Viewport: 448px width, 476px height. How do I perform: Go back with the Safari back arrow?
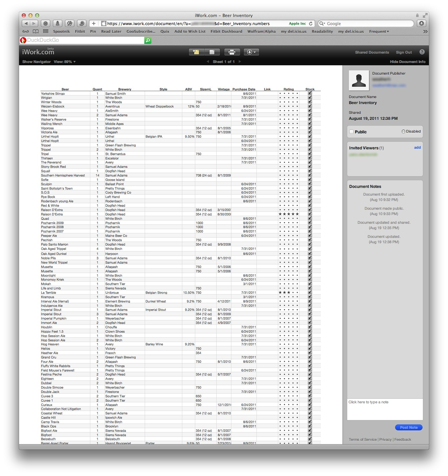(x=26, y=23)
